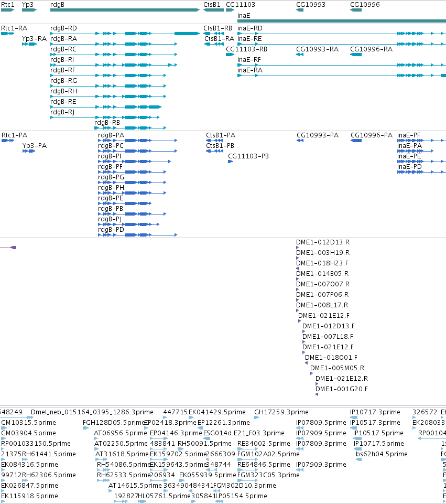Select transcript inaE-RA

[342, 76]
